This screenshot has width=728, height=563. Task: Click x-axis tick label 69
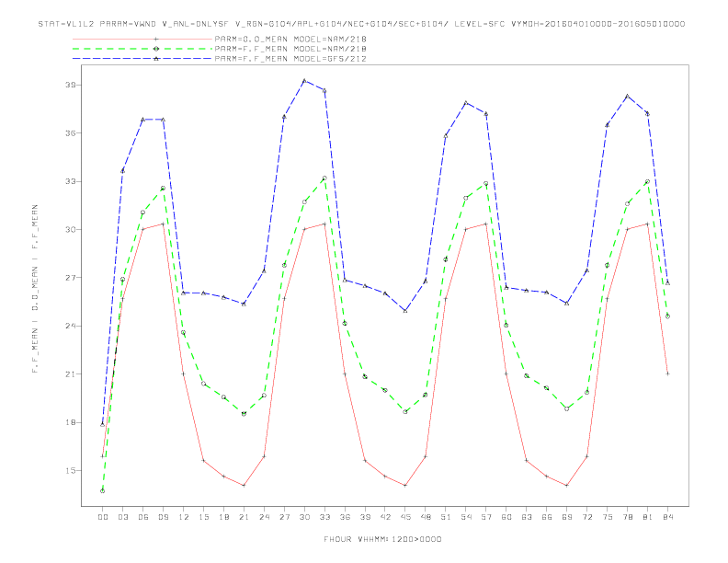pyautogui.click(x=567, y=517)
